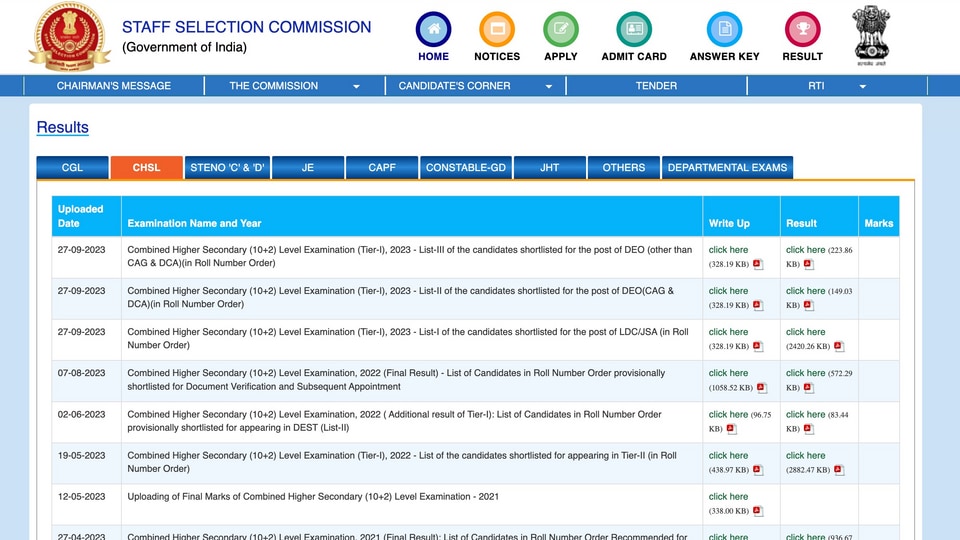This screenshot has width=960, height=540.
Task: Click the Staff Selection Commission logo
Action: (69, 36)
